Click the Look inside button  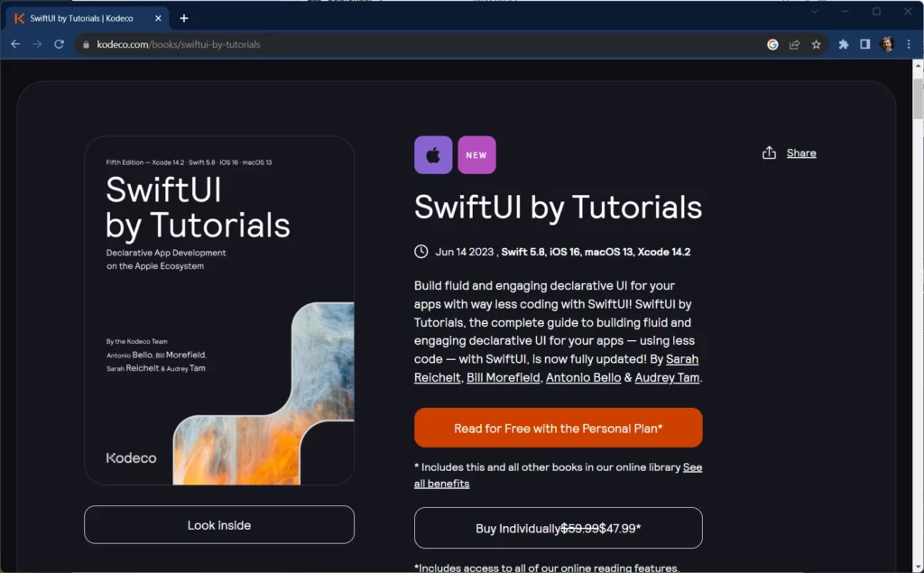(x=219, y=524)
